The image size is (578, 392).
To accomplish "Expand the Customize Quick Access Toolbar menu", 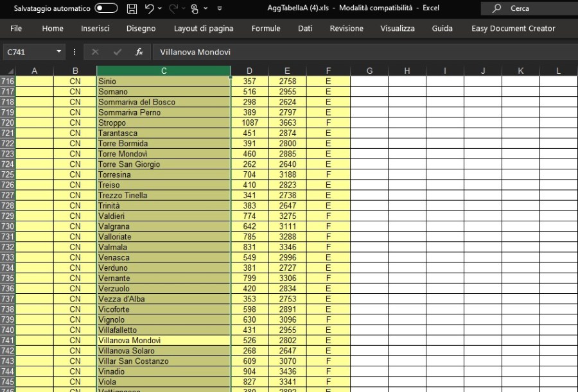I will (220, 9).
